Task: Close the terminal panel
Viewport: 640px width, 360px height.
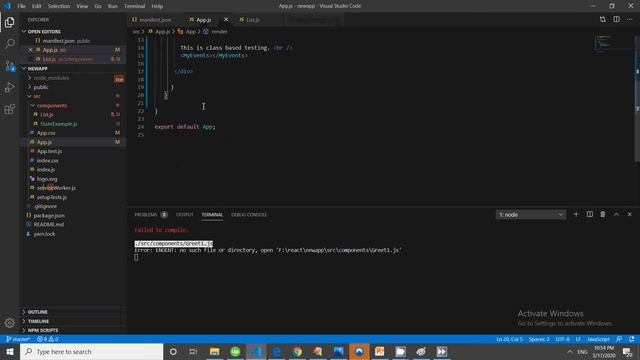Action: 629,214
